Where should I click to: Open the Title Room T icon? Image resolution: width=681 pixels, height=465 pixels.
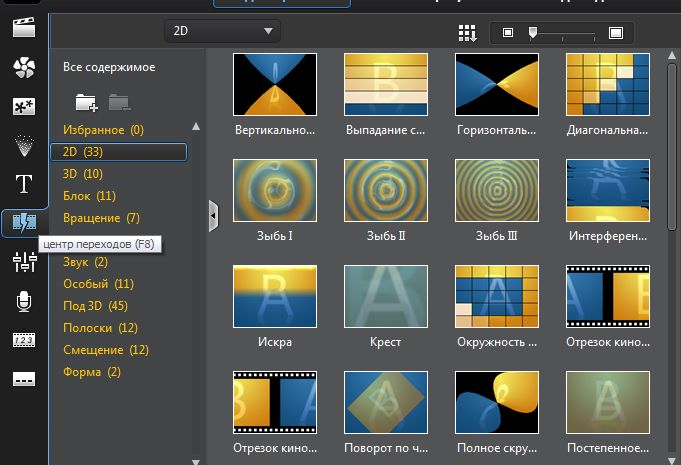[24, 184]
